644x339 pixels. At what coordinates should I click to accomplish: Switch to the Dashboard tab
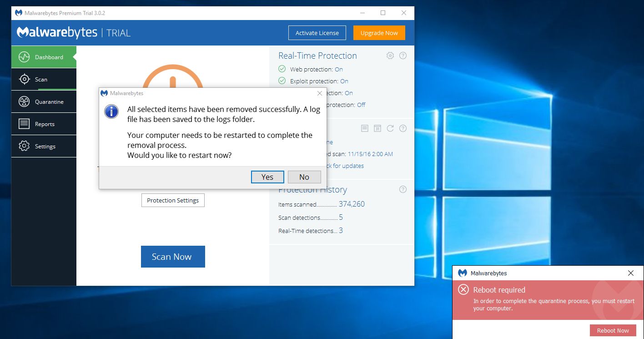point(44,57)
